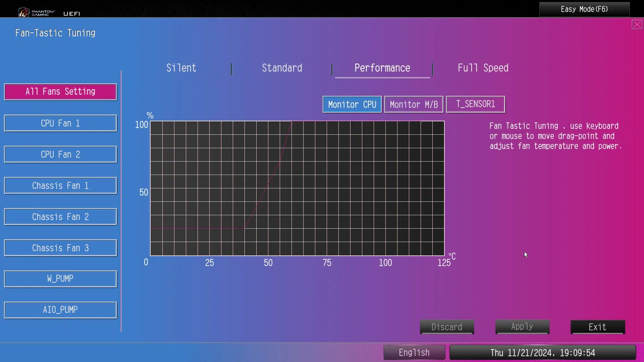Click the fan curve drag-point at 100% power
Screen dimensions: 644x362
click(291, 121)
